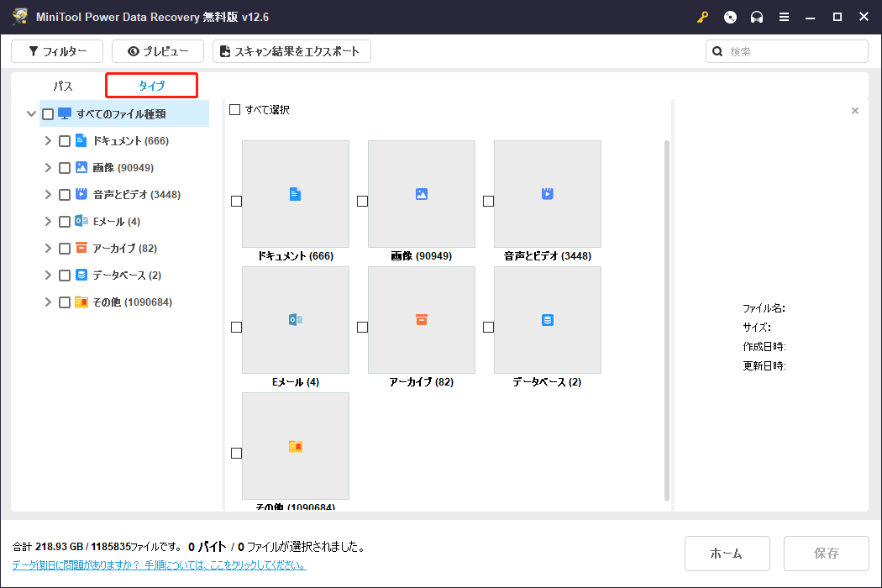882x588 pixels.
Task: Click the Eメール Outlook icon in tree
Action: point(81,222)
